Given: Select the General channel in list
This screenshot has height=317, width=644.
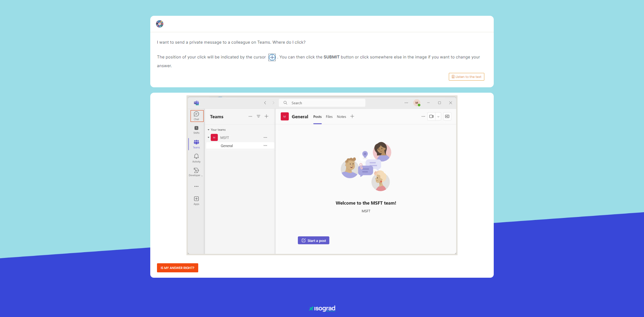Looking at the screenshot, I should tap(240, 146).
